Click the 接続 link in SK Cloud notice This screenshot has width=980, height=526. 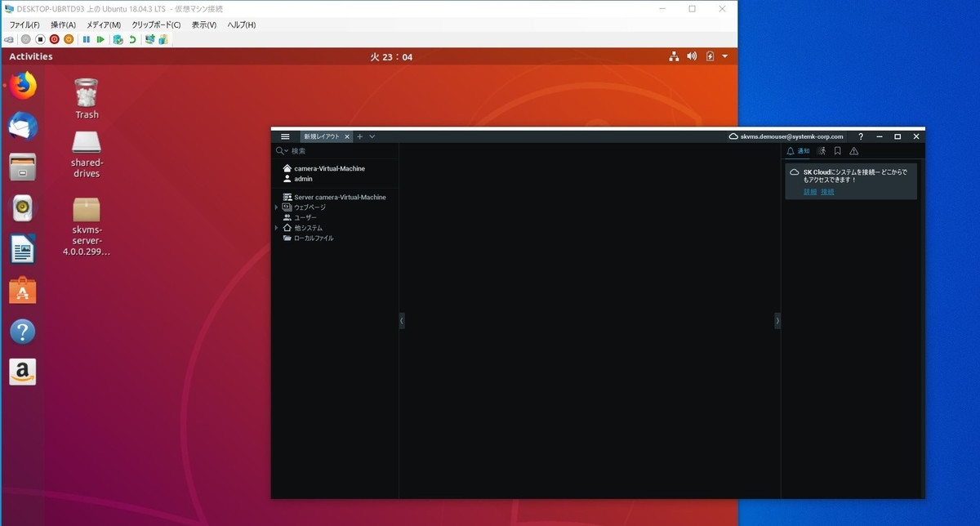pos(827,191)
